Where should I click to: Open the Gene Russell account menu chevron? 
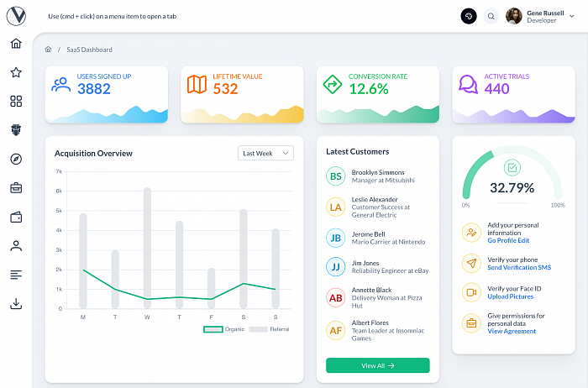coord(572,16)
